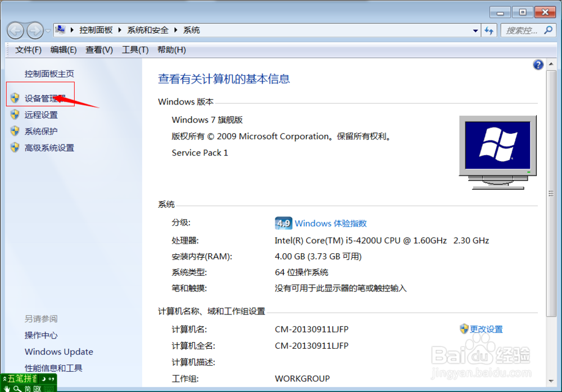This screenshot has width=562, height=392.
Task: Click the blue help question mark icon
Action: tap(538, 65)
